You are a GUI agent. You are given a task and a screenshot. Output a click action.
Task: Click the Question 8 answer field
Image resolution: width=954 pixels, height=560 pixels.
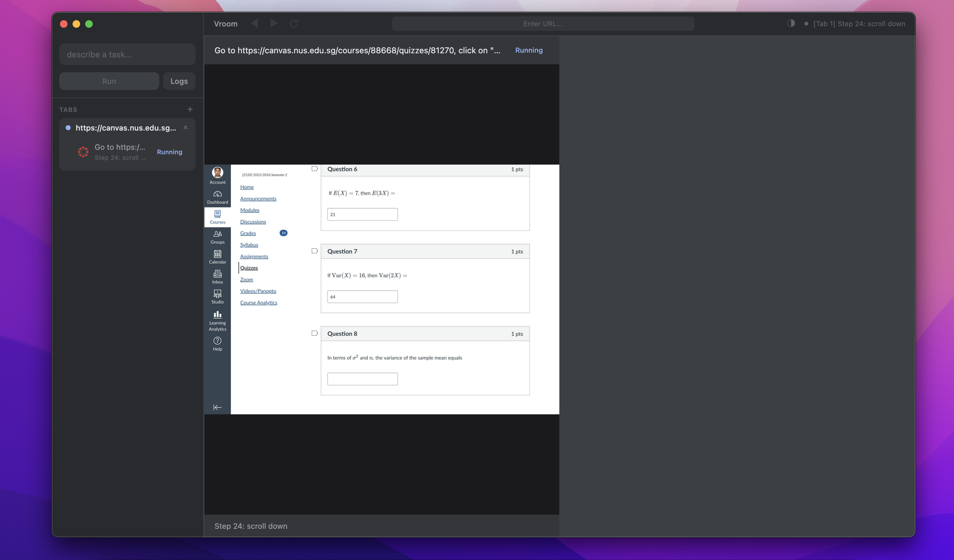pyautogui.click(x=362, y=378)
